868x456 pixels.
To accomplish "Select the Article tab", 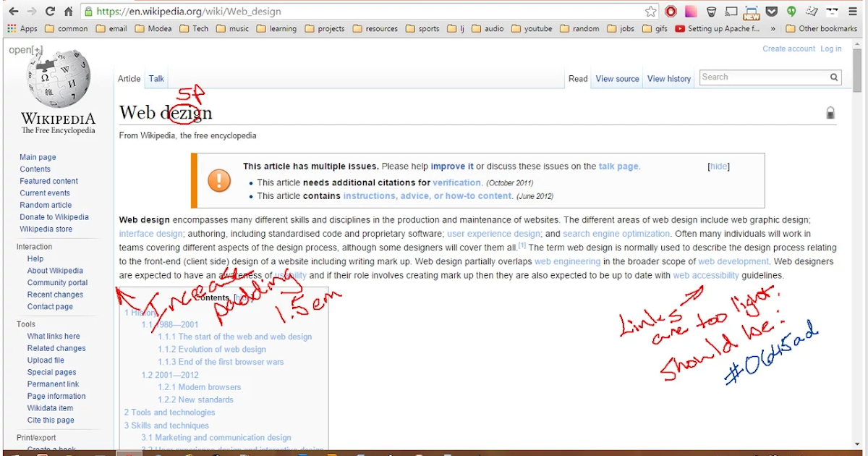I will point(129,79).
